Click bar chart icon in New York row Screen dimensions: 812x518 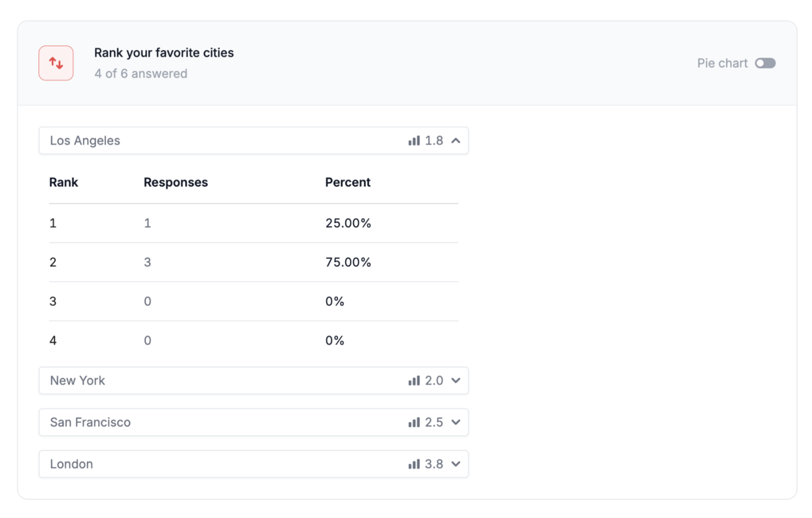pos(414,381)
